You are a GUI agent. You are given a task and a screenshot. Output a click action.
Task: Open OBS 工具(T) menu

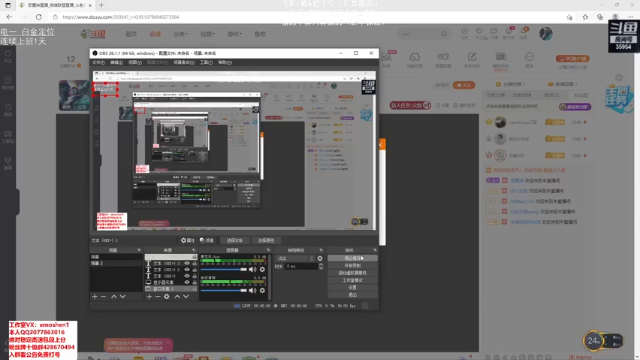pos(206,62)
